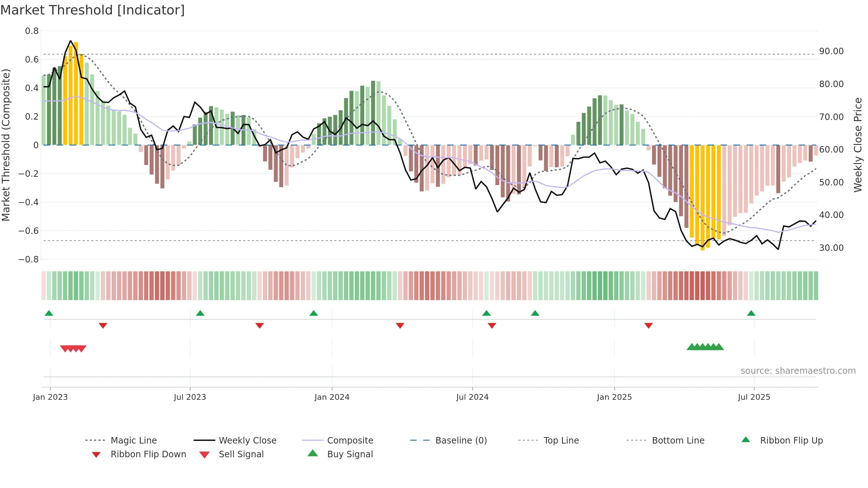This screenshot has width=868, height=488.
Task: Toggle the Buy Signal legend entry
Action: coord(340,454)
